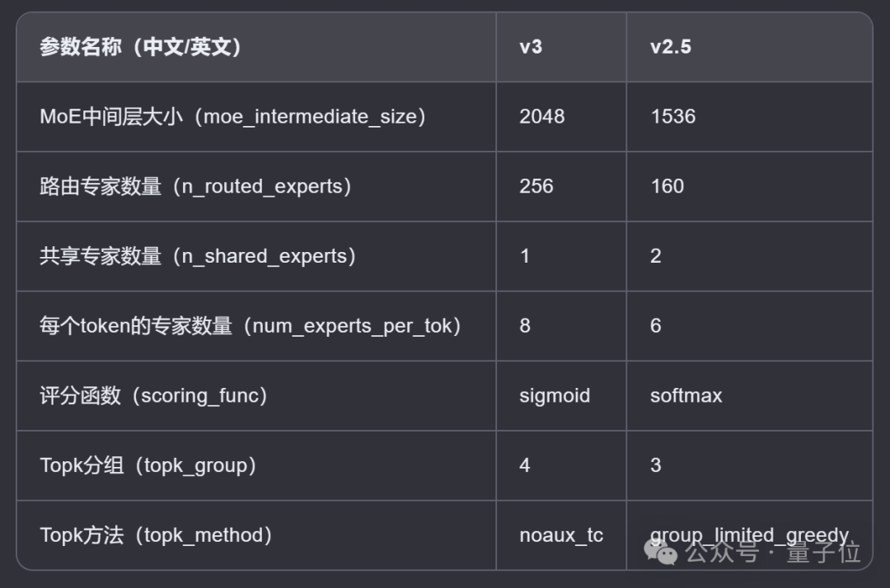Select the 2048 value cell
890x588 pixels.
541,117
